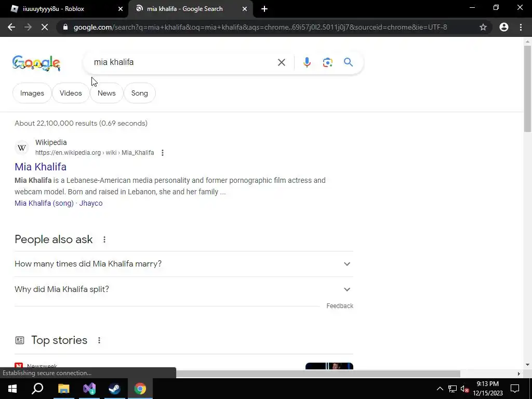This screenshot has height=399, width=532.
Task: Click the 'About 22,100,000 results' text
Action: [x=81, y=123]
